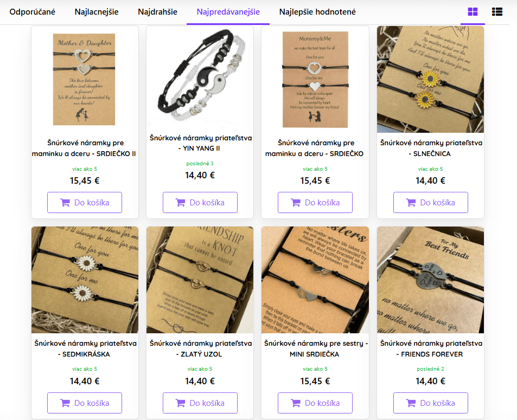
Task: Click cart icon for SLNEČNICA bracelet
Action: 411,203
